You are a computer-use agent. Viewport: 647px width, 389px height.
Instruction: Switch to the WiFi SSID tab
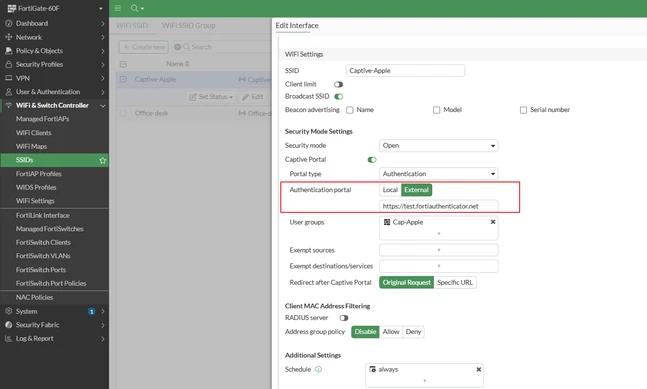(132, 25)
